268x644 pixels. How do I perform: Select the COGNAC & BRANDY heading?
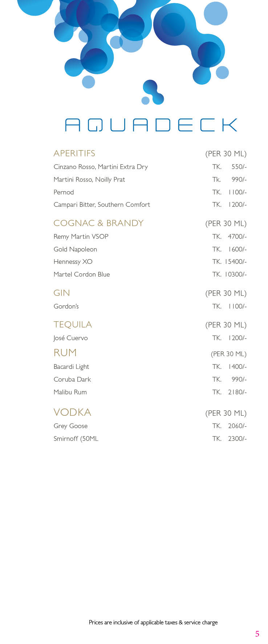tap(98, 223)
